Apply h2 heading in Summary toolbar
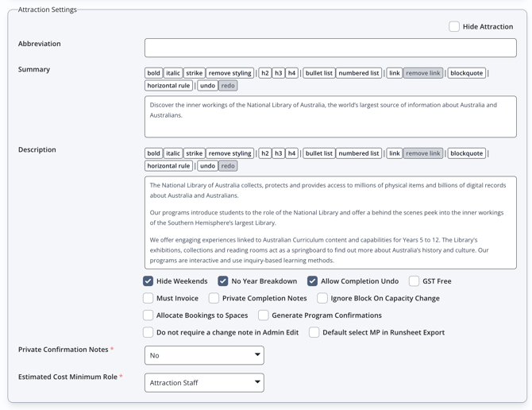This screenshot has width=532, height=410. (x=265, y=73)
